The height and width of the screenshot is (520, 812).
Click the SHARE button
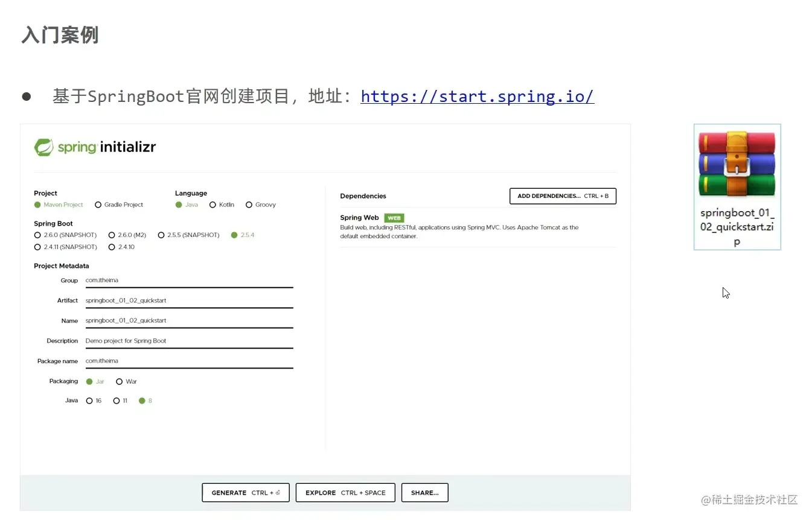[x=424, y=492]
